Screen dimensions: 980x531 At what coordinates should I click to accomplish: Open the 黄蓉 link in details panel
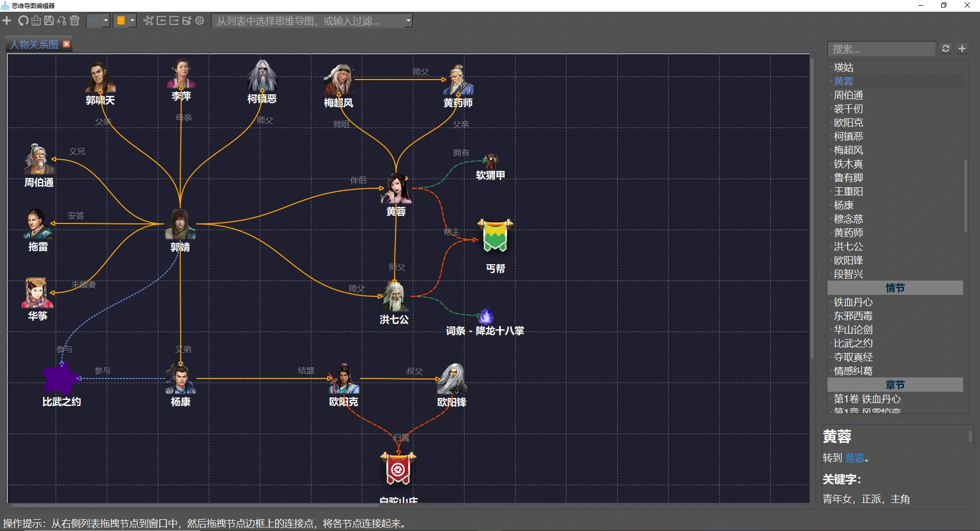point(855,458)
